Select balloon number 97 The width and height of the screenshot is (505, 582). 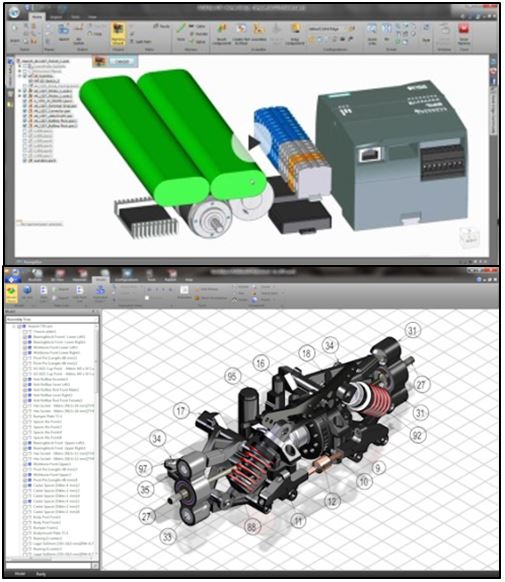(143, 469)
